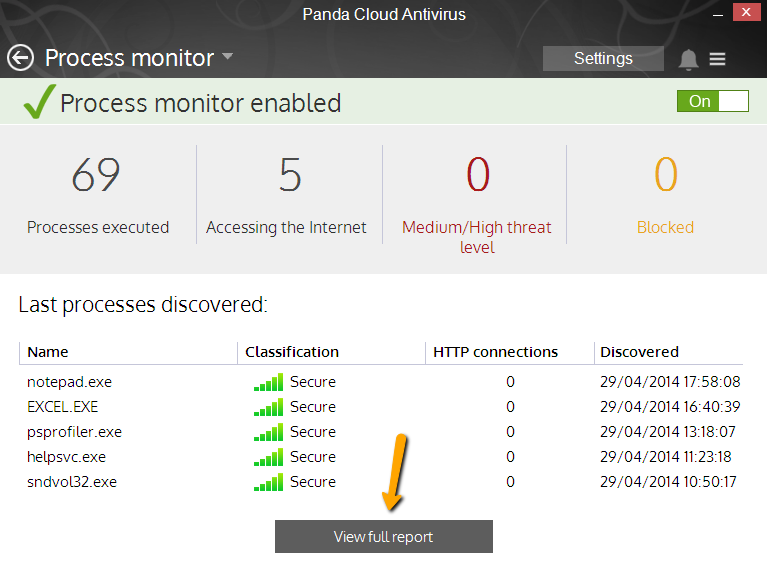The height and width of the screenshot is (568, 767).
Task: Select the sndvol32.exe process name
Action: click(72, 482)
